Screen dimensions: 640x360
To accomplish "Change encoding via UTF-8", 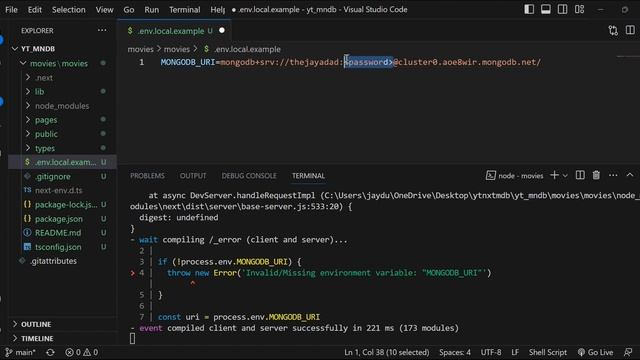I will coord(491,352).
